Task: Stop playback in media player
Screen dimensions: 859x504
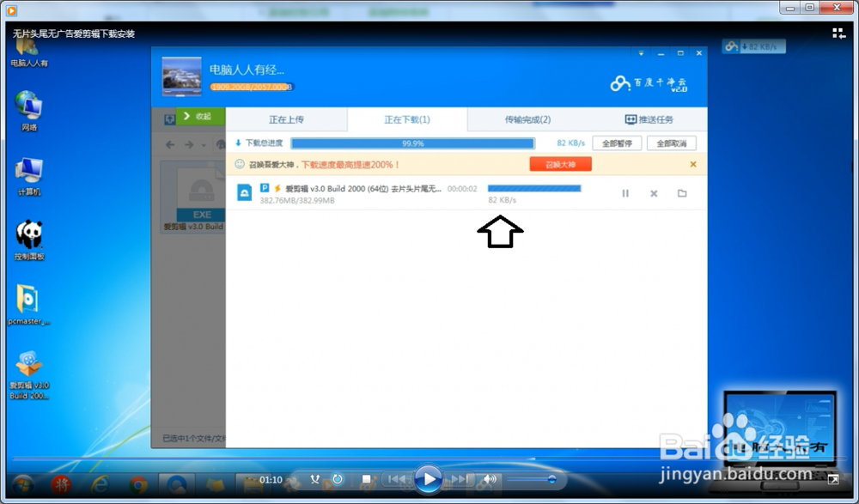Action: tap(367, 479)
